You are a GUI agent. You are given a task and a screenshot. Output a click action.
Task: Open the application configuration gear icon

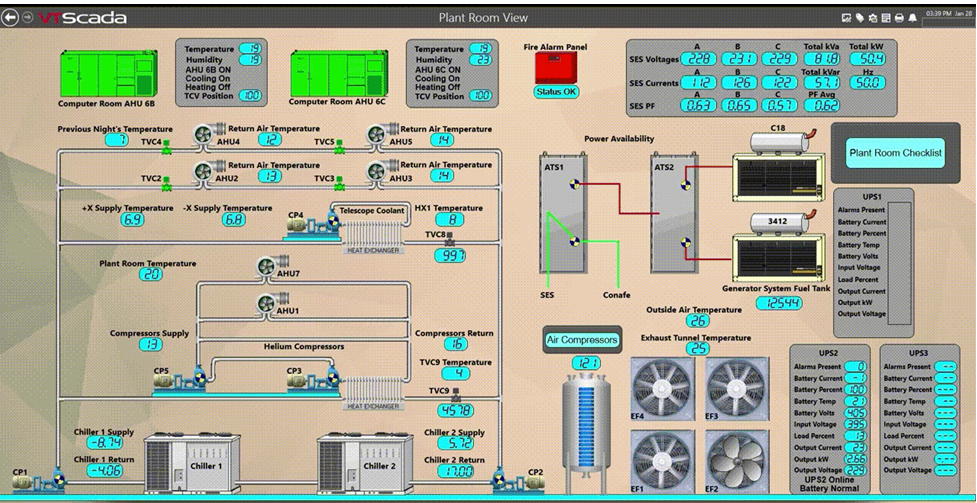click(872, 18)
